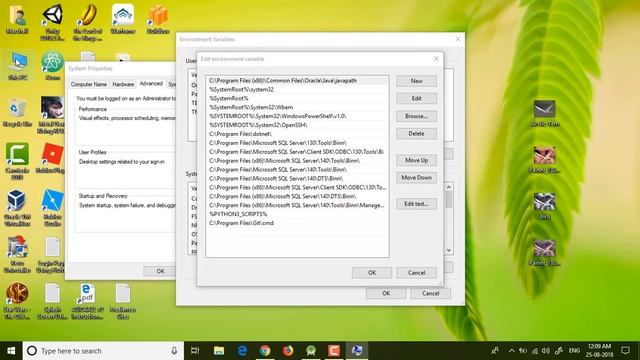
Task: Cancel the Edit environment variable dialog
Action: coord(416,273)
